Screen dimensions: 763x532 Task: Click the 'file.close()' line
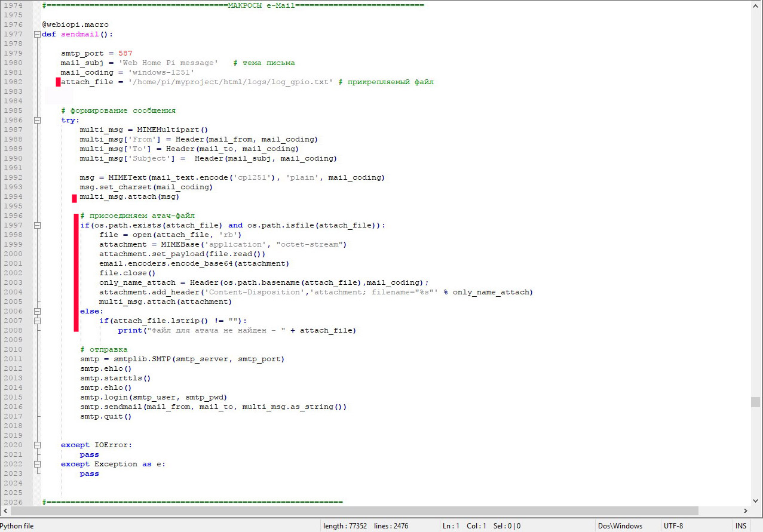click(127, 273)
